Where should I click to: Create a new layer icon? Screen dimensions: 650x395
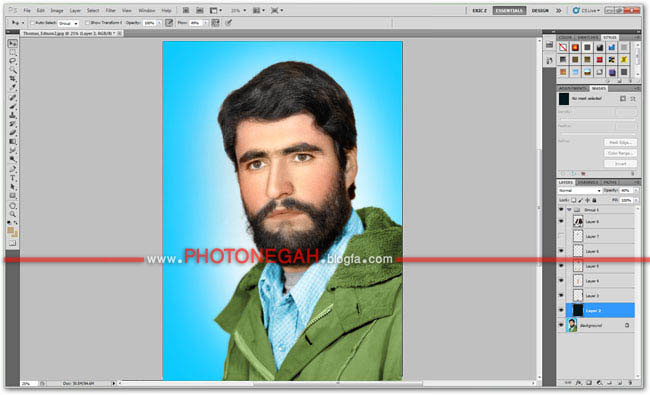click(x=620, y=383)
